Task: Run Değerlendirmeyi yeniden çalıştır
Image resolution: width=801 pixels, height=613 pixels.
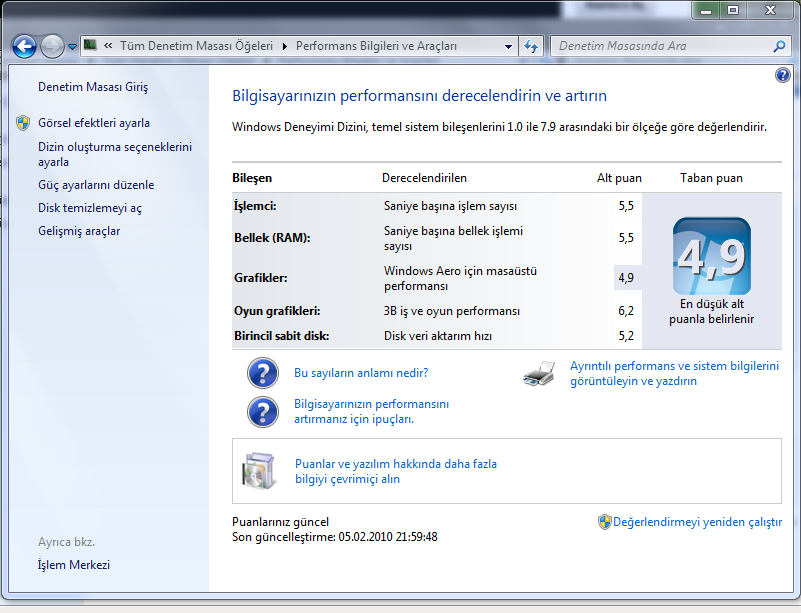Action: (x=697, y=522)
